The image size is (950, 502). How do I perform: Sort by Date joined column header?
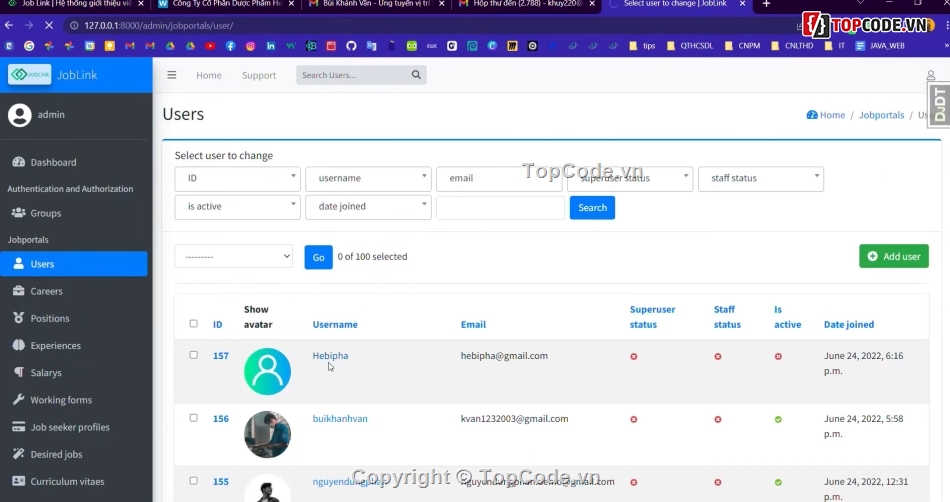coord(849,325)
